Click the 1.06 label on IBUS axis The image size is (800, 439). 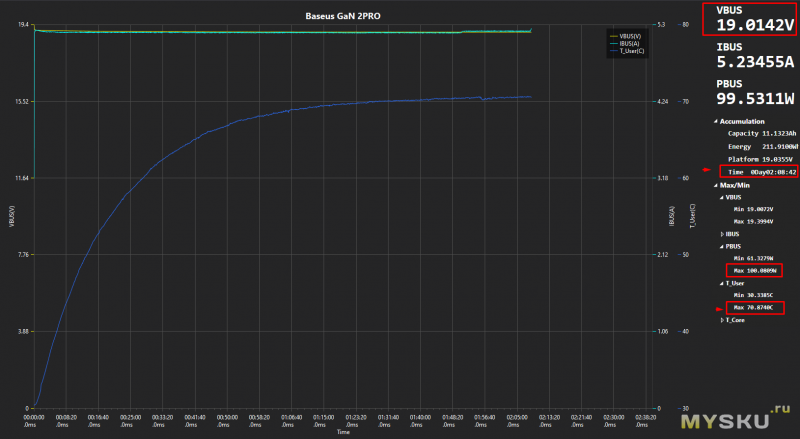663,331
